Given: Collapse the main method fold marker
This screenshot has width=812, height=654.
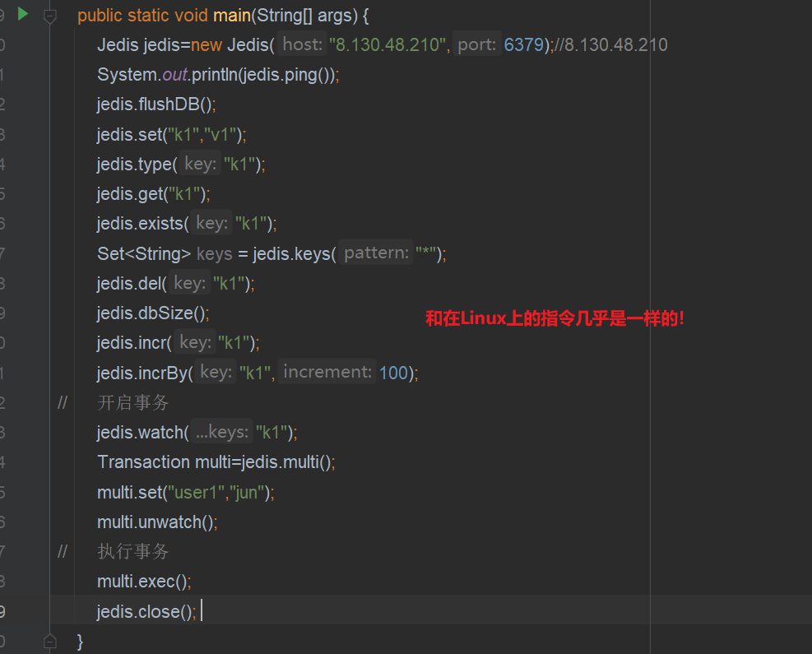Looking at the screenshot, I should point(50,16).
